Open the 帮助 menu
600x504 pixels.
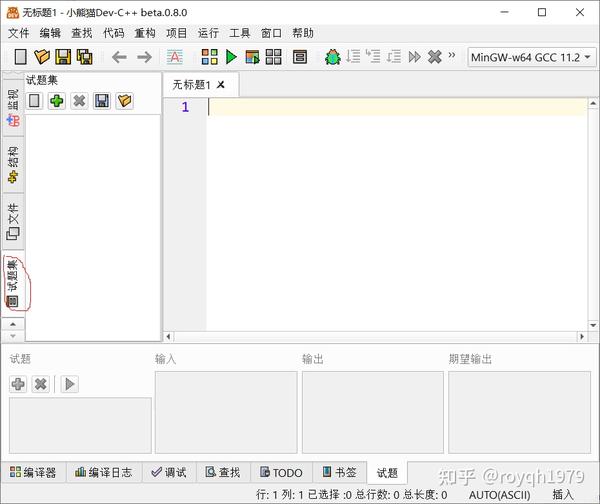click(x=303, y=33)
